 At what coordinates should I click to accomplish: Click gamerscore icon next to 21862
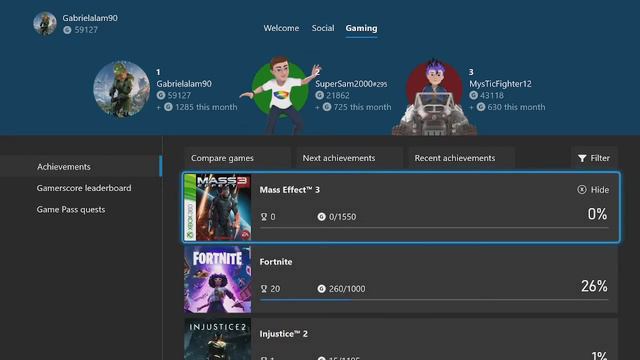point(320,95)
